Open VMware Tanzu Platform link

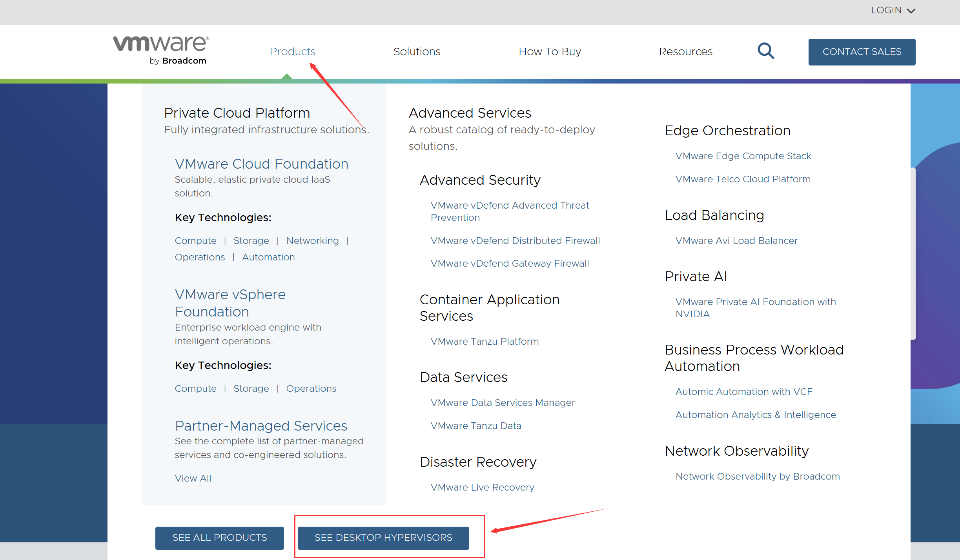(x=485, y=342)
